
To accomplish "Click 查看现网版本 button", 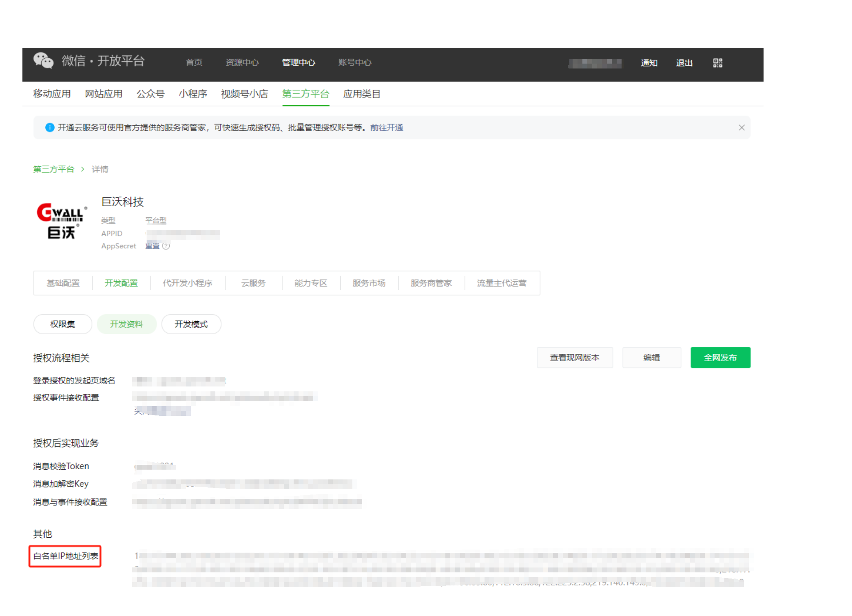I will (x=574, y=358).
